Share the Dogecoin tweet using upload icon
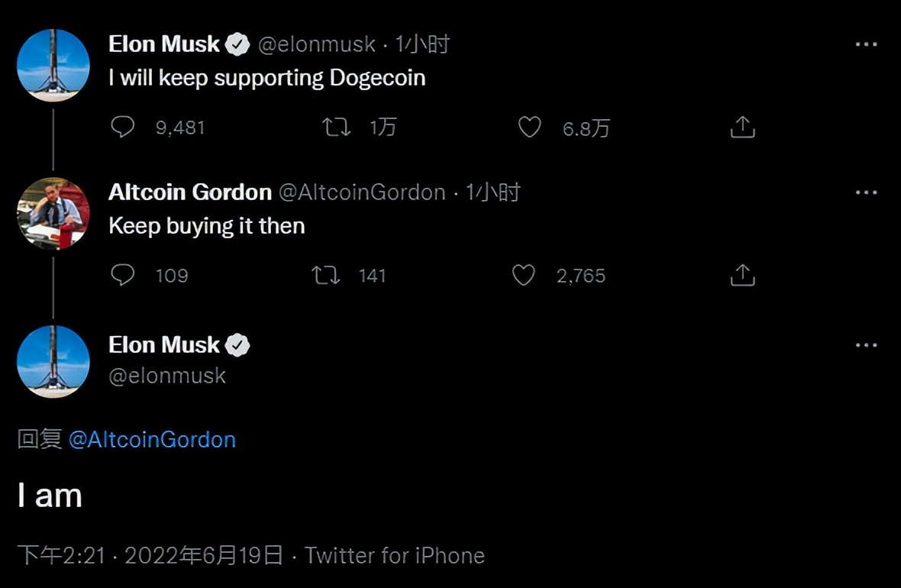 742,128
